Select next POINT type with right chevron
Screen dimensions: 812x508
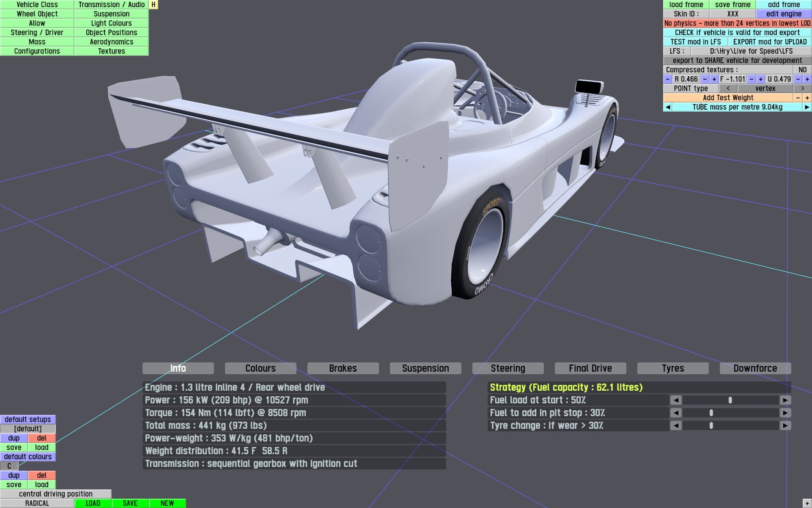coord(802,88)
